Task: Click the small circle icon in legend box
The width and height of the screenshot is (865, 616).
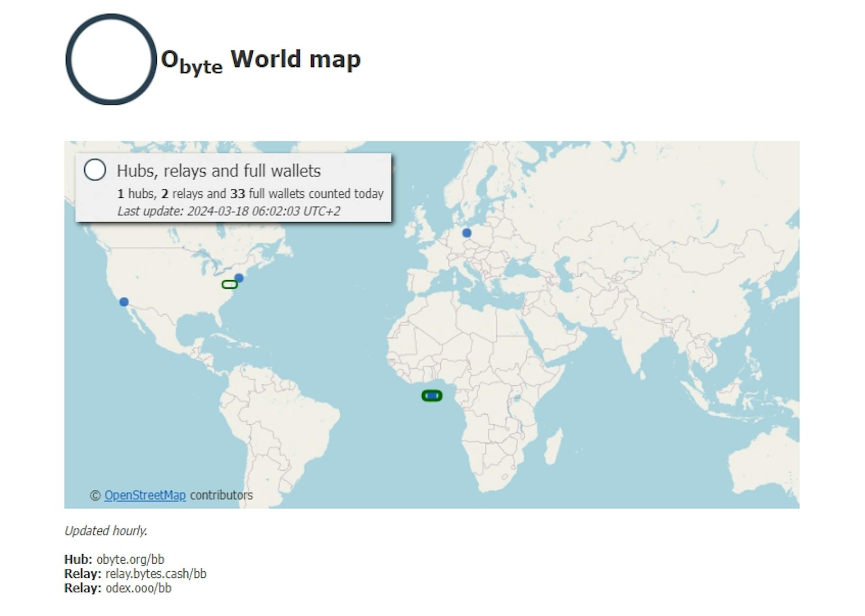Action: (x=95, y=169)
